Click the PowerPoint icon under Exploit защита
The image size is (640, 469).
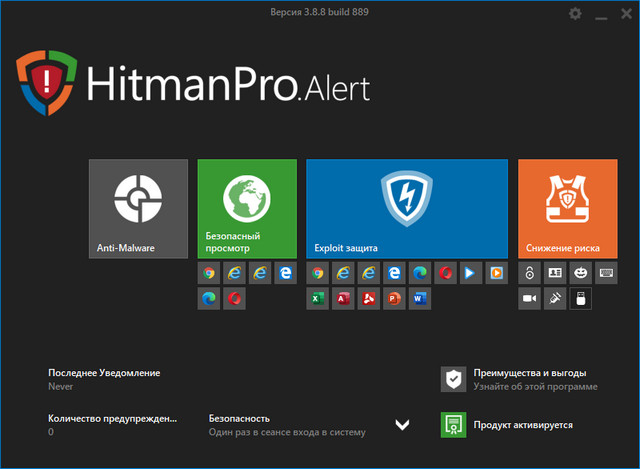click(394, 298)
